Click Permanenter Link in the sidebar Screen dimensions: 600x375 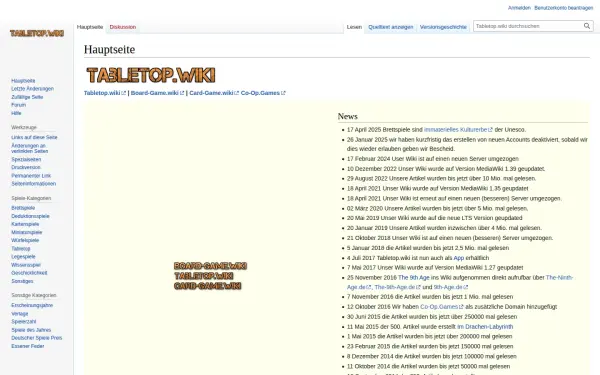[31, 176]
